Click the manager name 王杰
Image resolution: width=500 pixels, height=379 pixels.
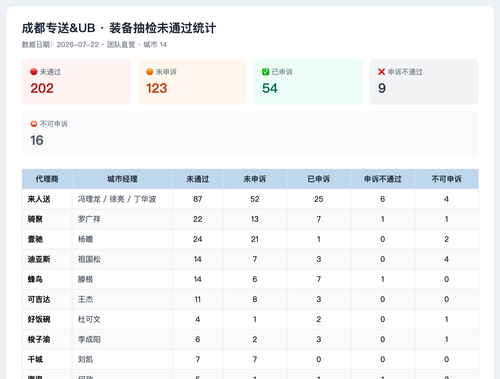pos(85,299)
